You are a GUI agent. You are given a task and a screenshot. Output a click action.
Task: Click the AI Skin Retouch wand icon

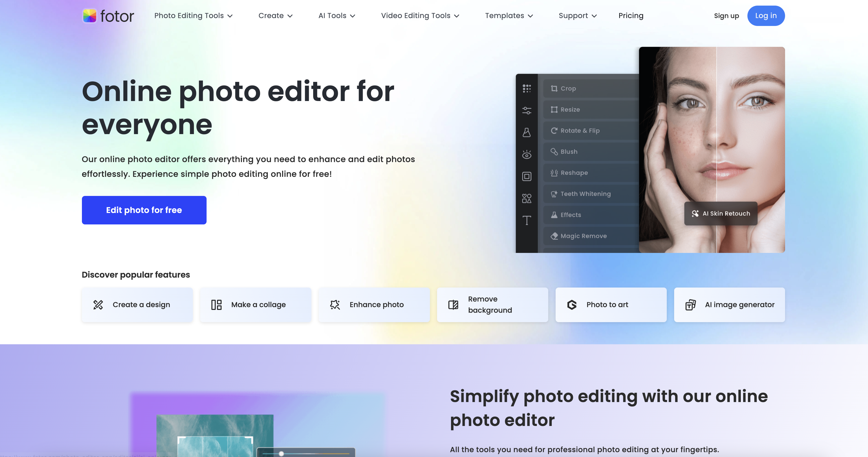pyautogui.click(x=695, y=213)
